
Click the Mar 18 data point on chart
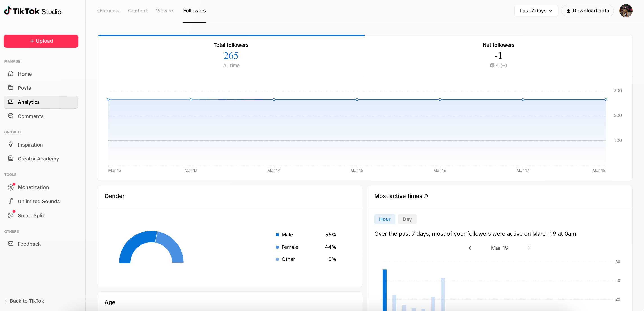click(x=606, y=99)
